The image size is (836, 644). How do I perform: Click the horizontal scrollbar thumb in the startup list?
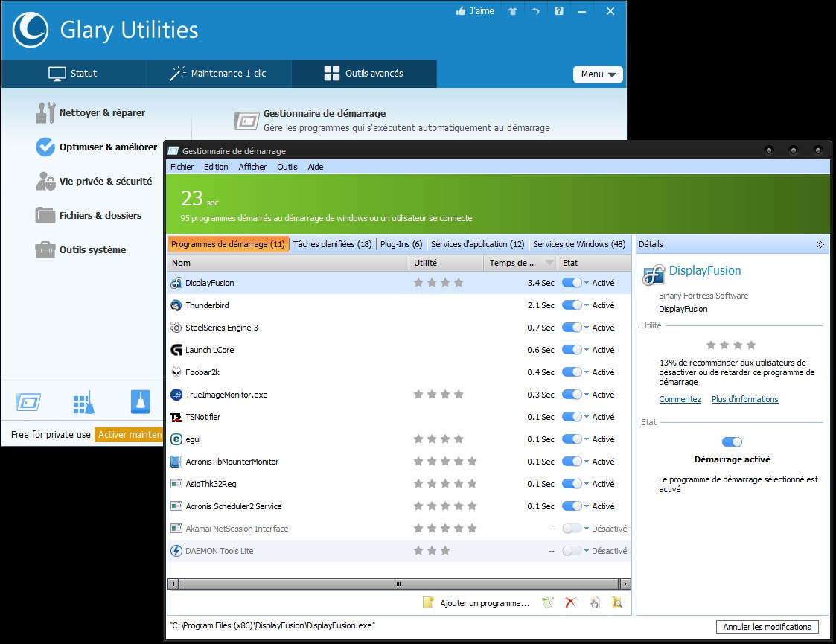[x=398, y=584]
